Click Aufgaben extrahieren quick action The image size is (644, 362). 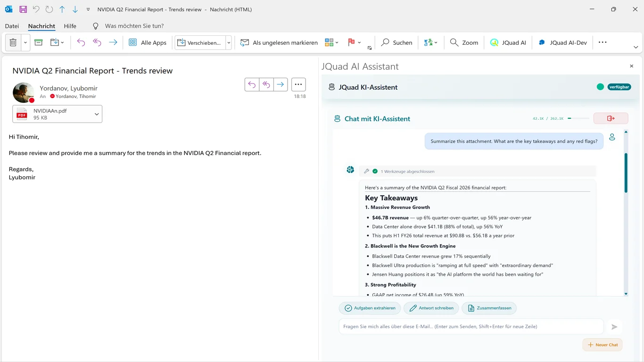click(370, 308)
